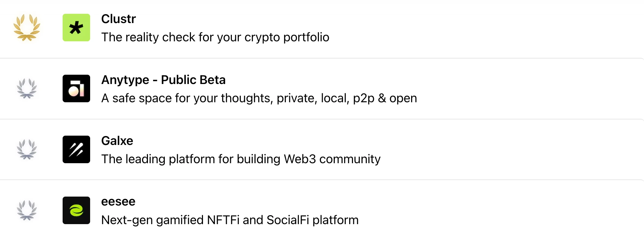Click "The leading platform for building Web3 community"
644x241 pixels.
(x=241, y=159)
